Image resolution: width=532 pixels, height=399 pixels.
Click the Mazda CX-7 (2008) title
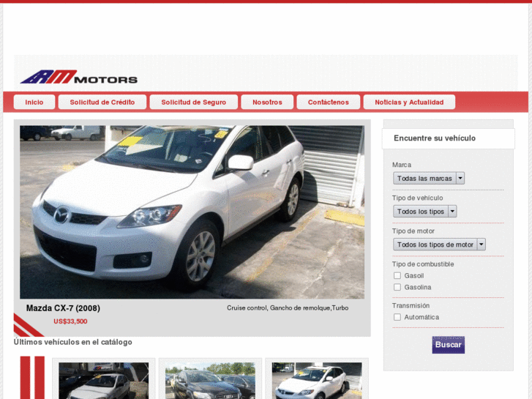(63, 308)
